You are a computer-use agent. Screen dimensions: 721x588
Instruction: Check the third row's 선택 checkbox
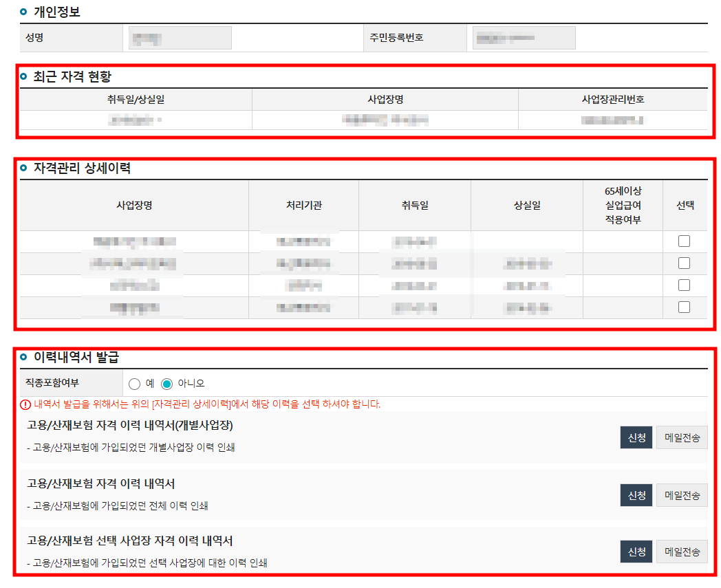pyautogui.click(x=685, y=284)
